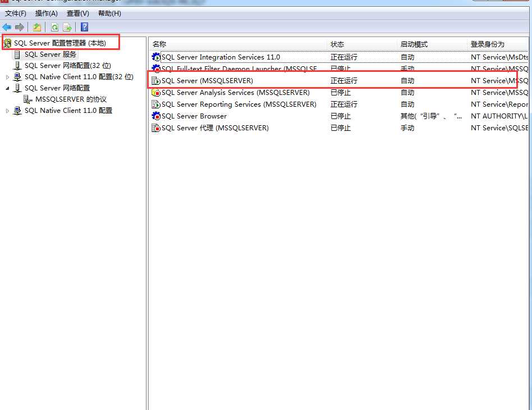Sort by the 登录身份为 column header

tap(498, 44)
